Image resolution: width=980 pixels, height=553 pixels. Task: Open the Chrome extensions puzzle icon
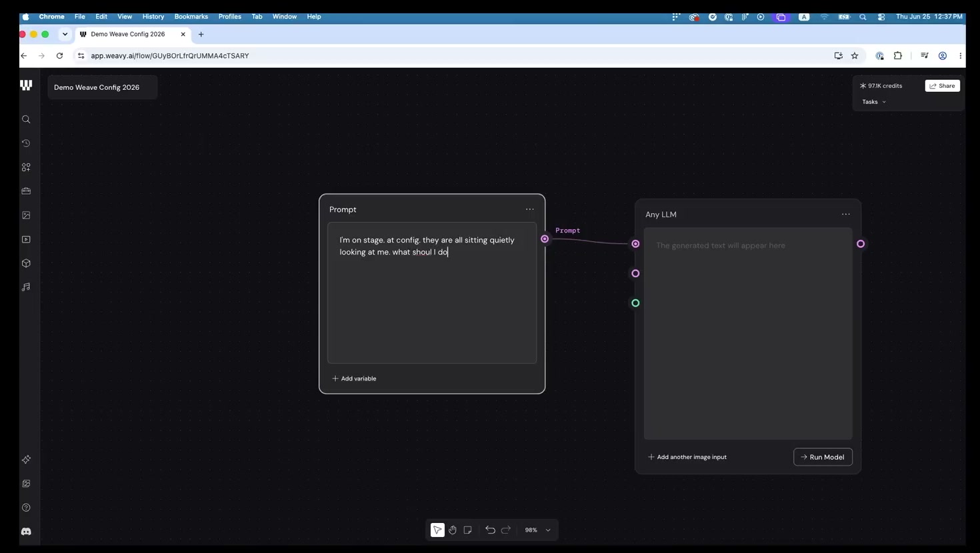pos(898,56)
